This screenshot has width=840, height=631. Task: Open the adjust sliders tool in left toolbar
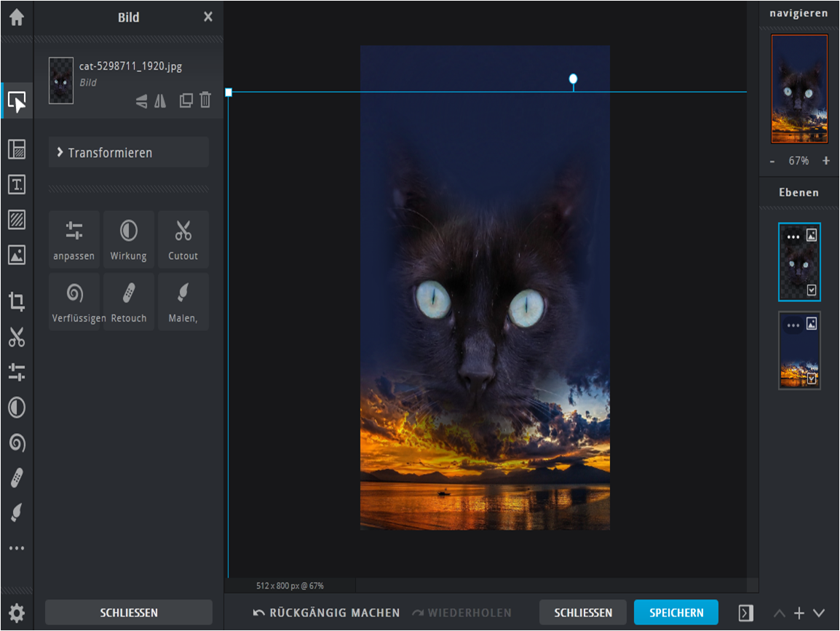17,373
